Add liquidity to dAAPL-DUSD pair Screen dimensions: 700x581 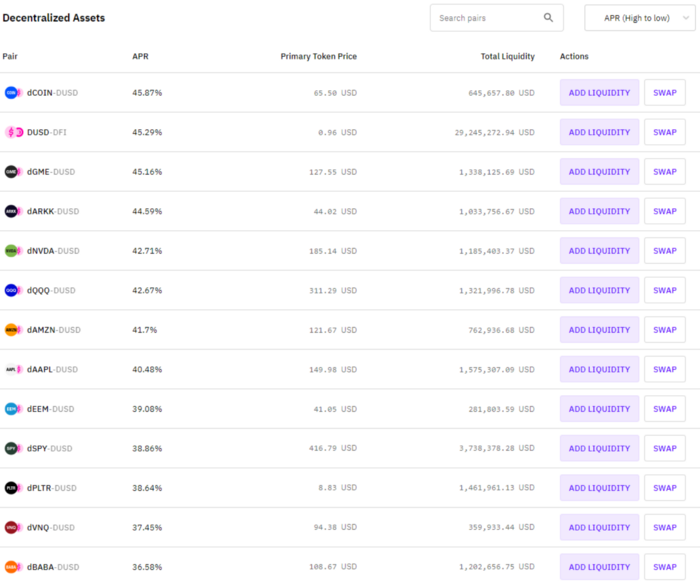pos(599,369)
